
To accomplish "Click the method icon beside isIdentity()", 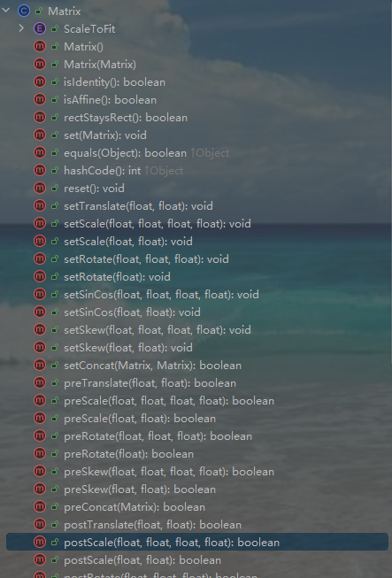I will (x=40, y=81).
